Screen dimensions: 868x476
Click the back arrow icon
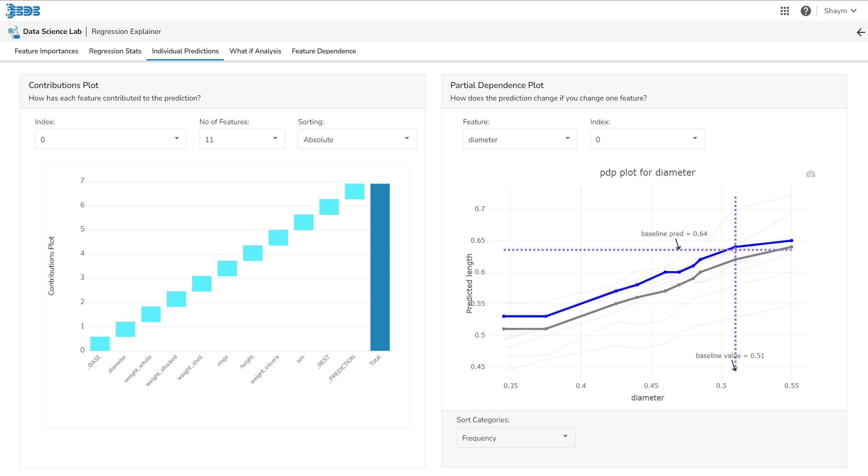(x=861, y=32)
